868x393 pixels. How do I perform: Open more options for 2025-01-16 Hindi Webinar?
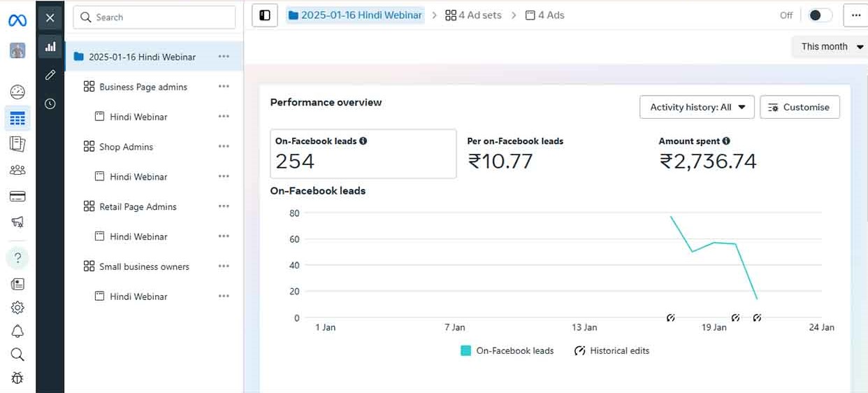pos(224,57)
